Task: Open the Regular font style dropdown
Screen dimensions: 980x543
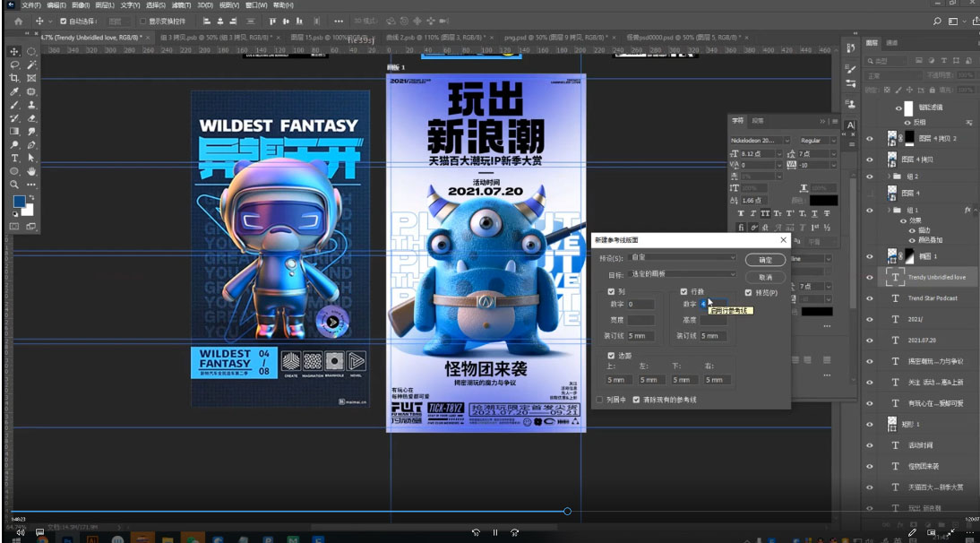Action: tap(833, 141)
